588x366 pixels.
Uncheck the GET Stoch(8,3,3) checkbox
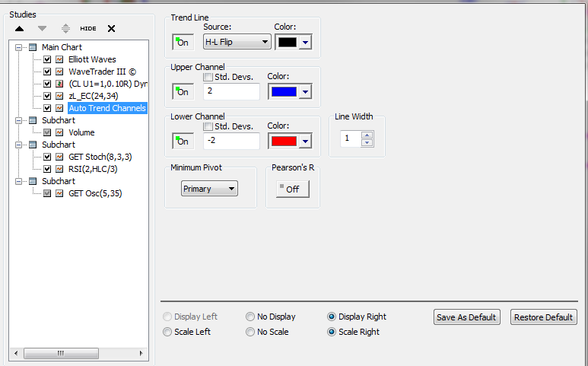point(47,157)
